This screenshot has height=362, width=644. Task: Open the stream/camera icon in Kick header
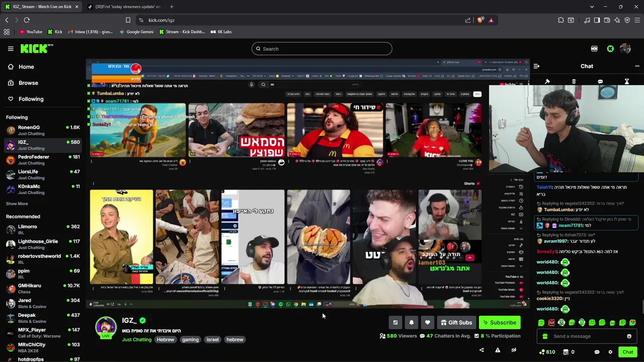594,49
